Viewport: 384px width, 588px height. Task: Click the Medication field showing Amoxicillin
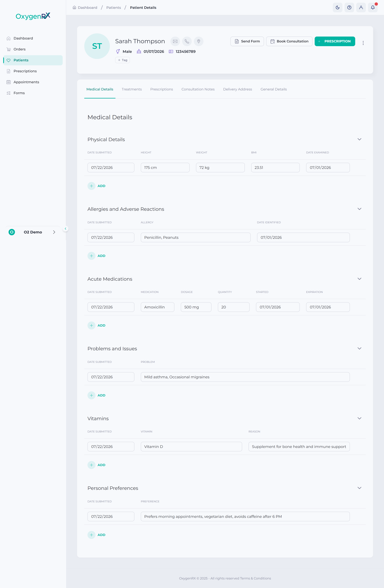pyautogui.click(x=158, y=307)
